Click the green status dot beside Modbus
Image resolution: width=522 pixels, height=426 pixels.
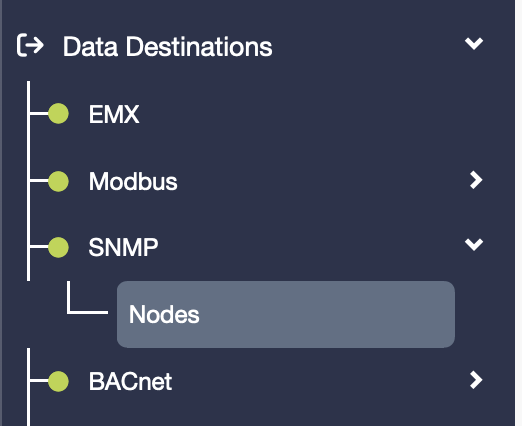(58, 181)
